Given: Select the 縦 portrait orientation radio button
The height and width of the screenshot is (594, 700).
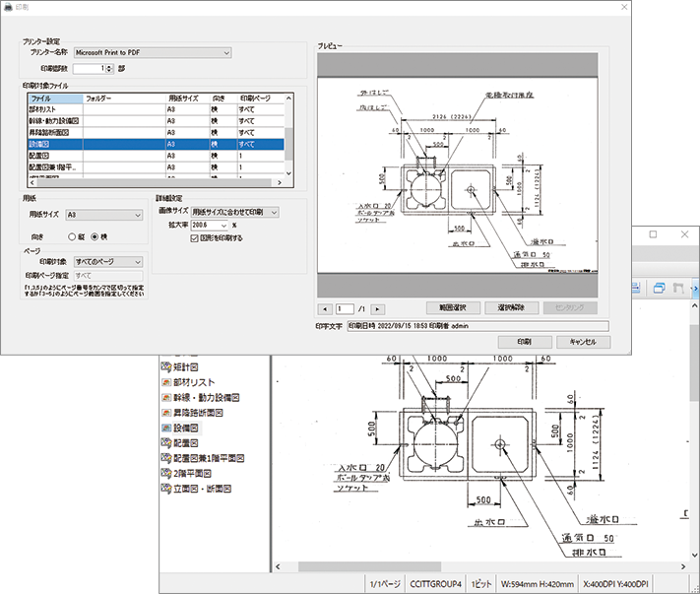Looking at the screenshot, I should pyautogui.click(x=73, y=236).
